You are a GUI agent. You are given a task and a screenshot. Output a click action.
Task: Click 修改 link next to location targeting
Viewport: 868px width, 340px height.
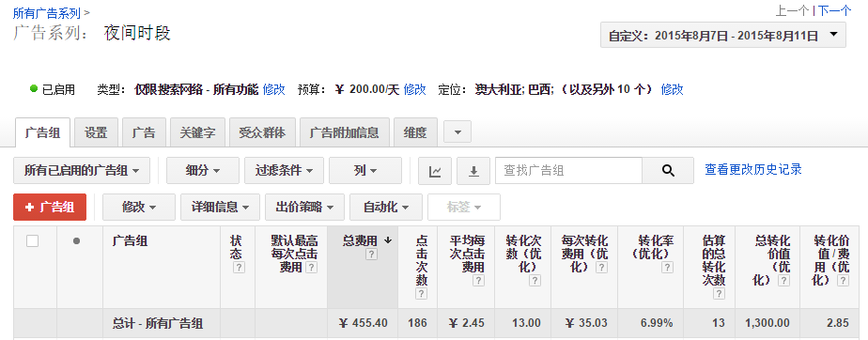click(x=672, y=89)
